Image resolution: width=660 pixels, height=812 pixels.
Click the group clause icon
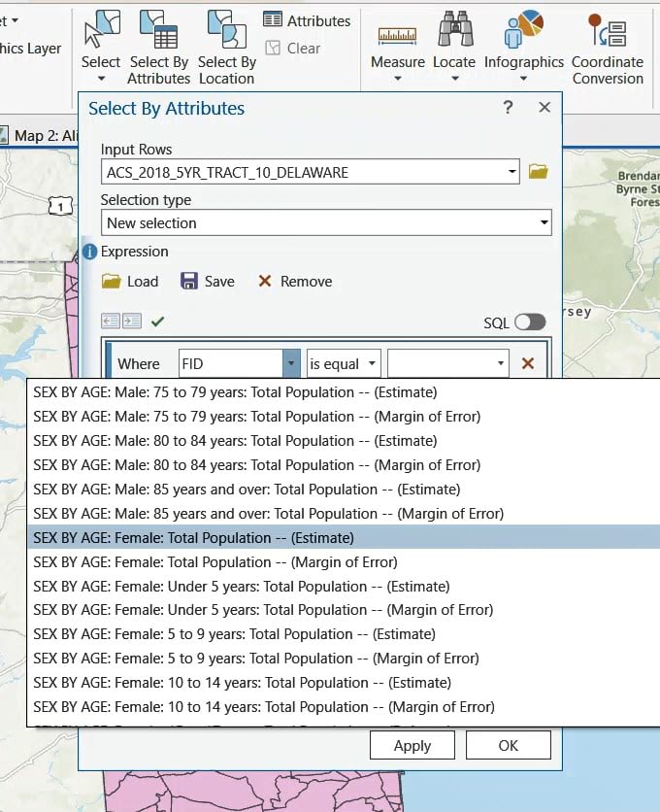(x=132, y=321)
